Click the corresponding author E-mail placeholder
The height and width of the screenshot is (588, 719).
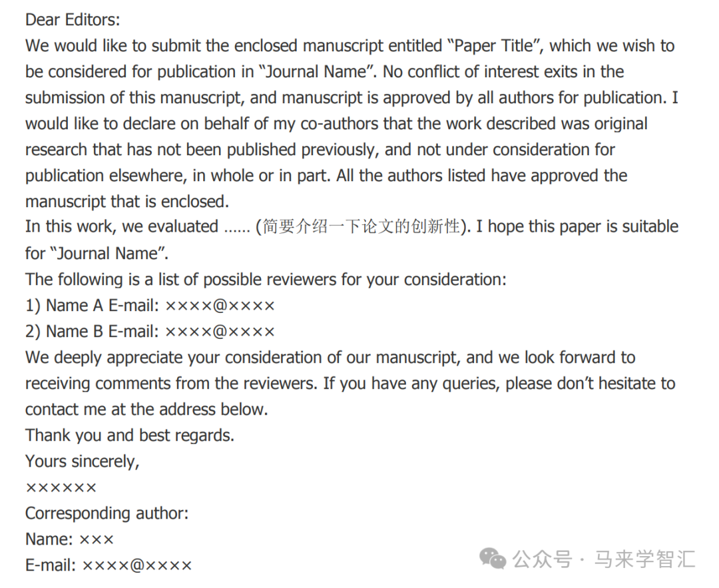coord(109,565)
